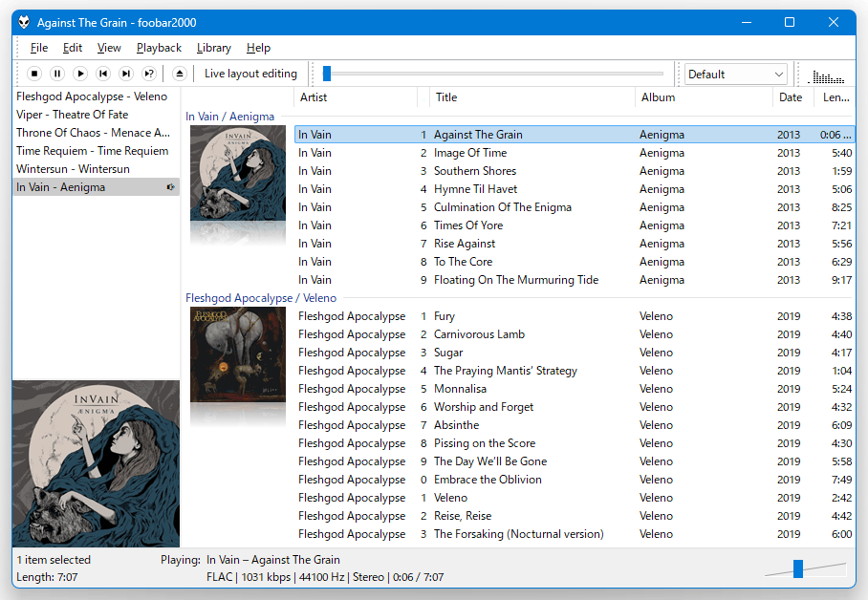The height and width of the screenshot is (600, 868).
Task: Click the FLAC 1031 kbps status info
Action: 325,577
